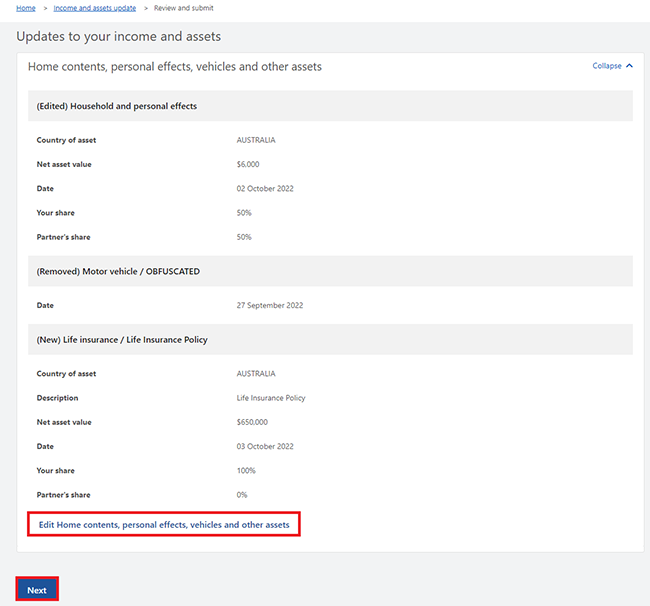Viewport: 650px width, 606px height.
Task: Click Edit Home contents, personal effects link
Action: point(164,524)
